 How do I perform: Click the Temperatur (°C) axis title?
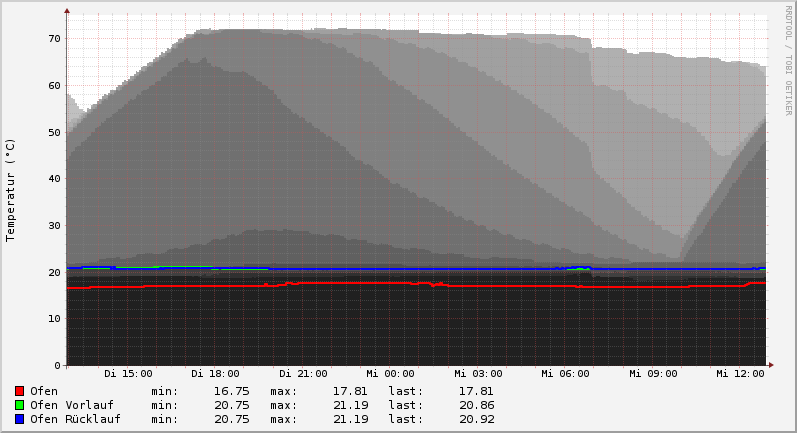coord(11,189)
